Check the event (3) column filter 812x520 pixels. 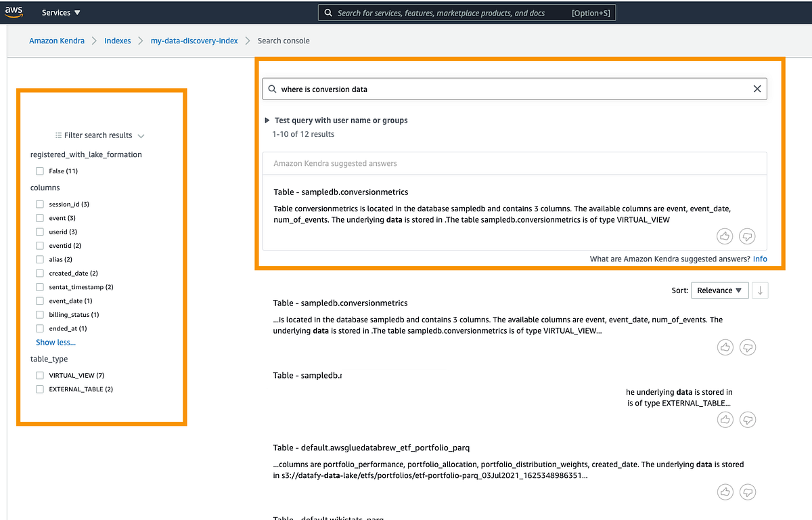click(40, 218)
